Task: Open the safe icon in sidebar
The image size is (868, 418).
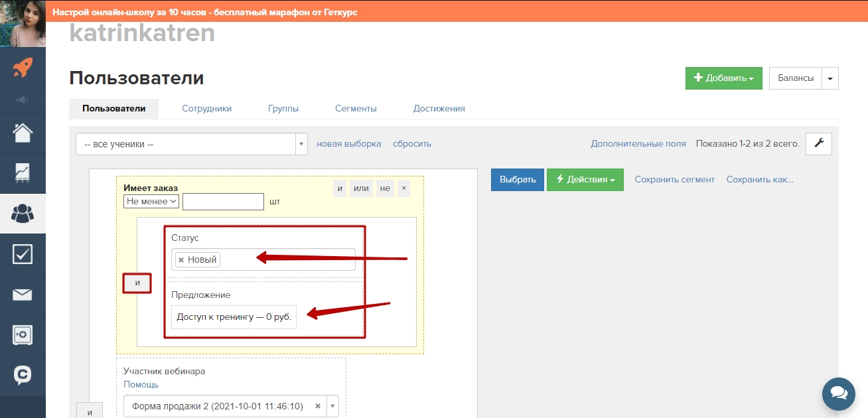Action: tap(23, 334)
